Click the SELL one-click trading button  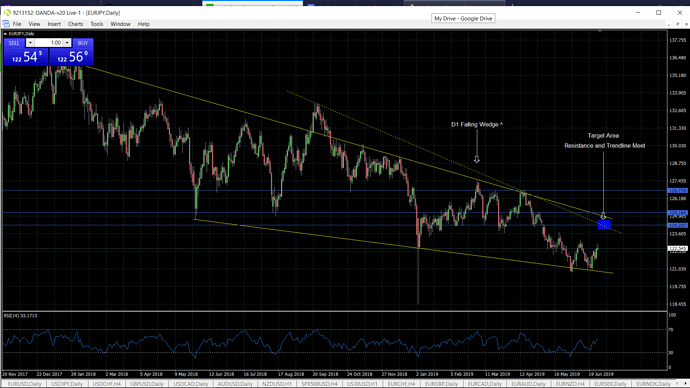pyautogui.click(x=14, y=43)
